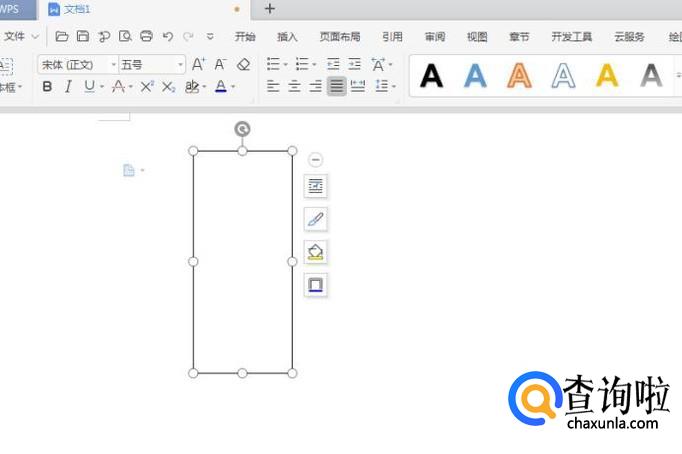Enable justified paragraph alignment

click(336, 87)
